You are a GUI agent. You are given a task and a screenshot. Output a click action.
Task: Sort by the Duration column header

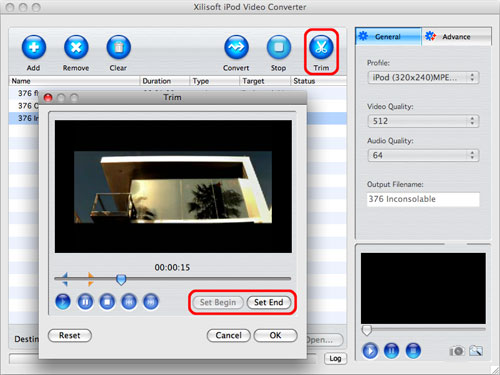click(x=164, y=81)
